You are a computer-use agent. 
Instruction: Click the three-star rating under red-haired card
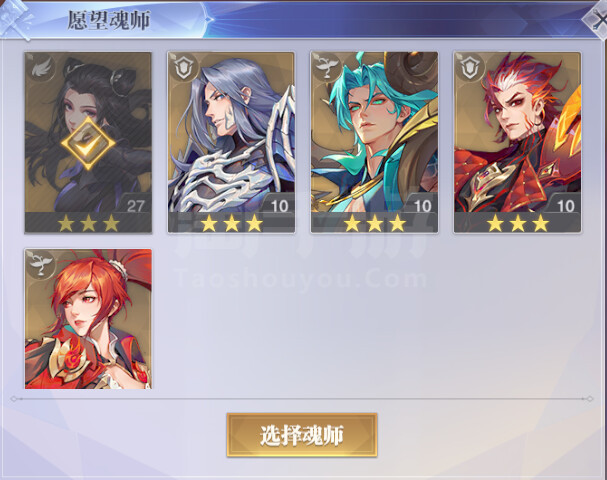click(x=518, y=223)
